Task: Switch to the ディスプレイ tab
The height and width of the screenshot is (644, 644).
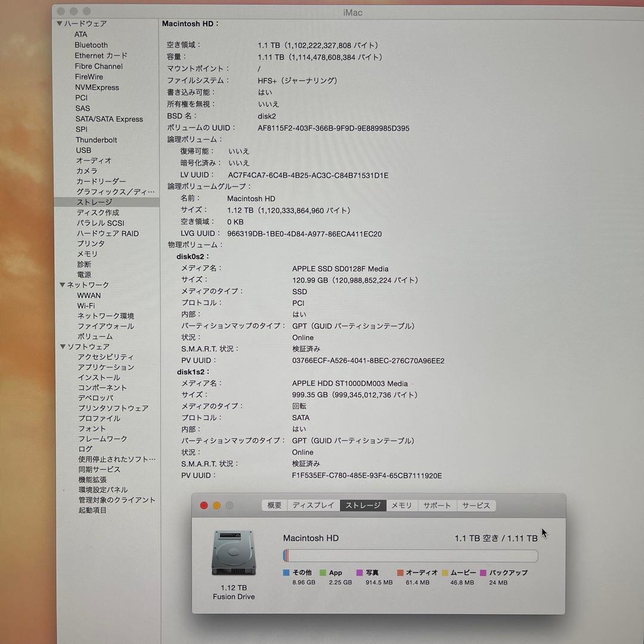Action: pos(313,505)
